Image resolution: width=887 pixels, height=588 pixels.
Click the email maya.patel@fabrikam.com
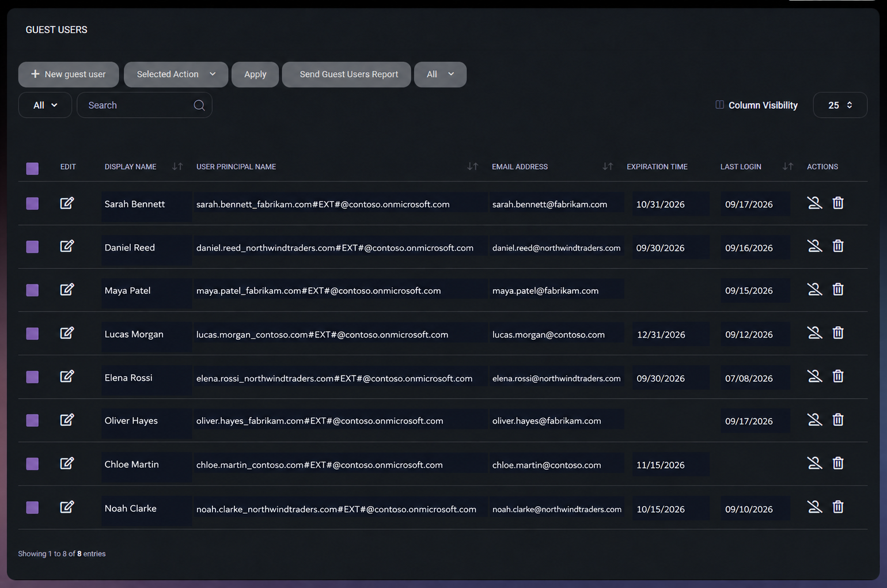[x=545, y=291]
